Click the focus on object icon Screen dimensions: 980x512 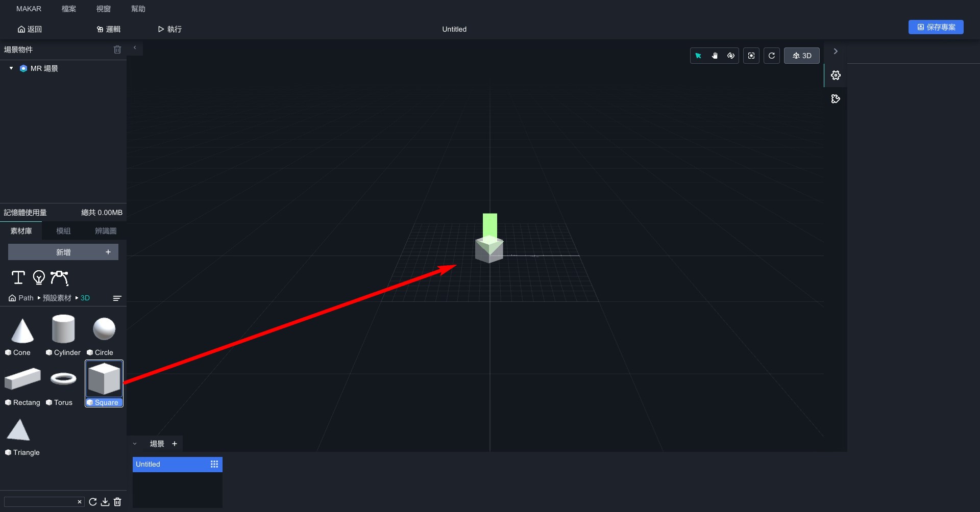coord(751,56)
